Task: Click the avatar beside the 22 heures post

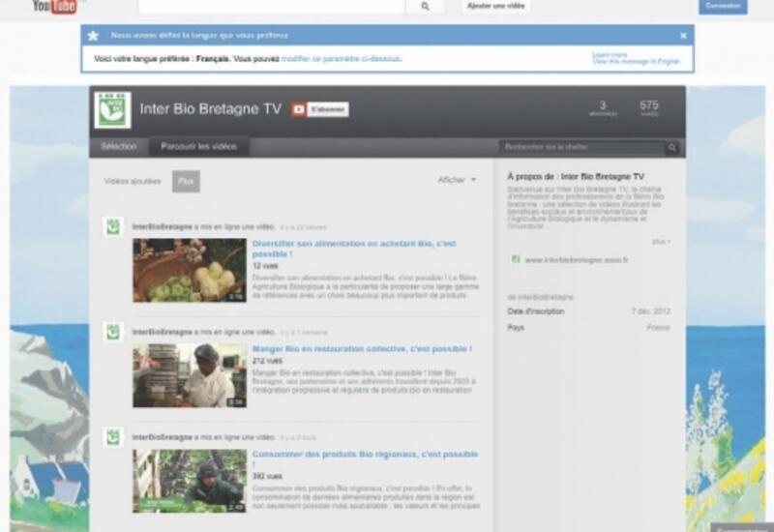Action: point(113,227)
